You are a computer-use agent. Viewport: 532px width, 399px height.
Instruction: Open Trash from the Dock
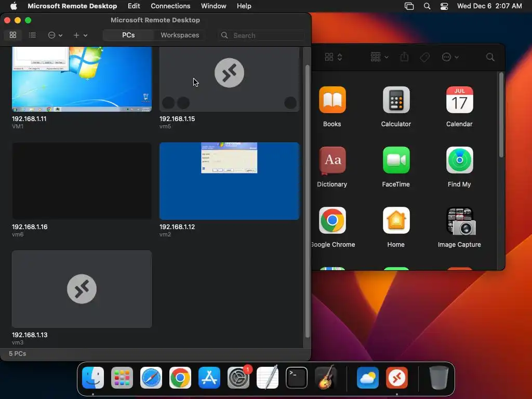(438, 378)
